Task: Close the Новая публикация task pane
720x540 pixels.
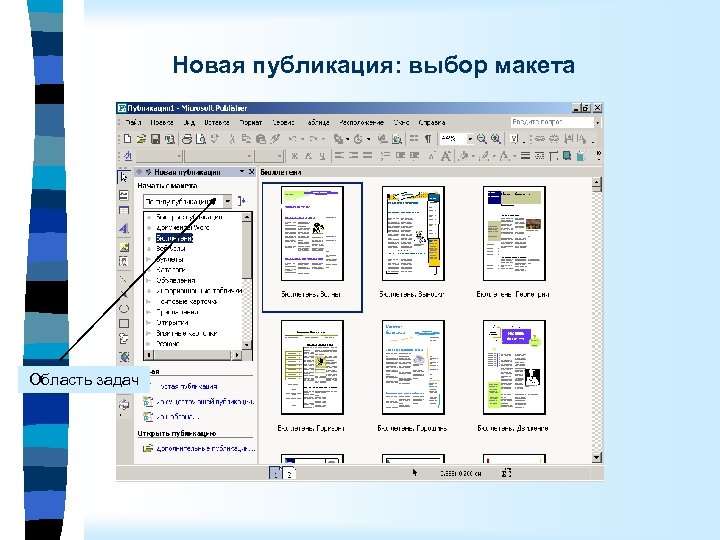Action: click(x=252, y=172)
